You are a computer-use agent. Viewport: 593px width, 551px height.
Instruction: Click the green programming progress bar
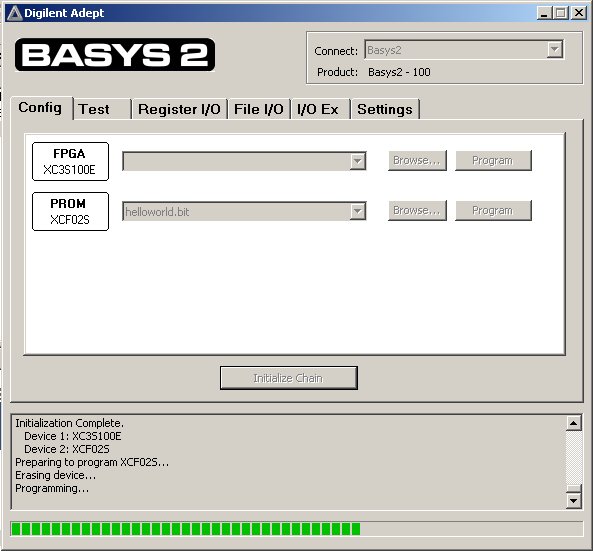297,529
